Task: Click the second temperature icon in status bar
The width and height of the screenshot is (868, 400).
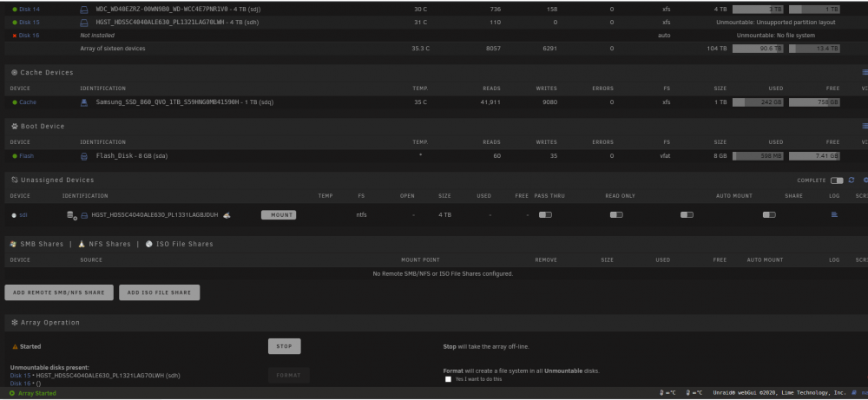Action: pyautogui.click(x=688, y=393)
